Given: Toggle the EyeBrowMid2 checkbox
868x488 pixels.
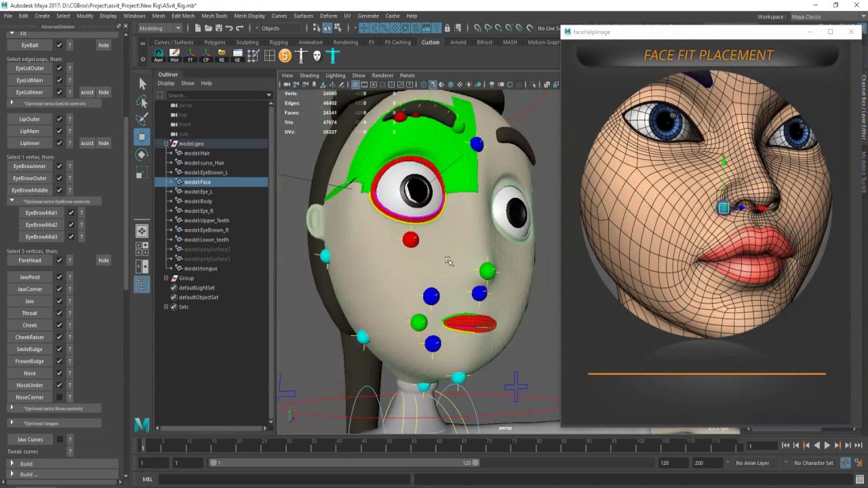Looking at the screenshot, I should pyautogui.click(x=71, y=225).
